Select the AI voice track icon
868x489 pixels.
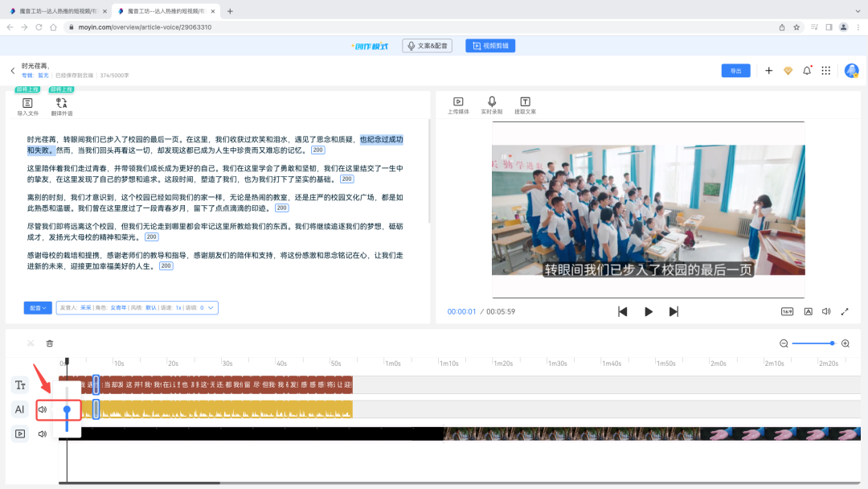pos(20,409)
